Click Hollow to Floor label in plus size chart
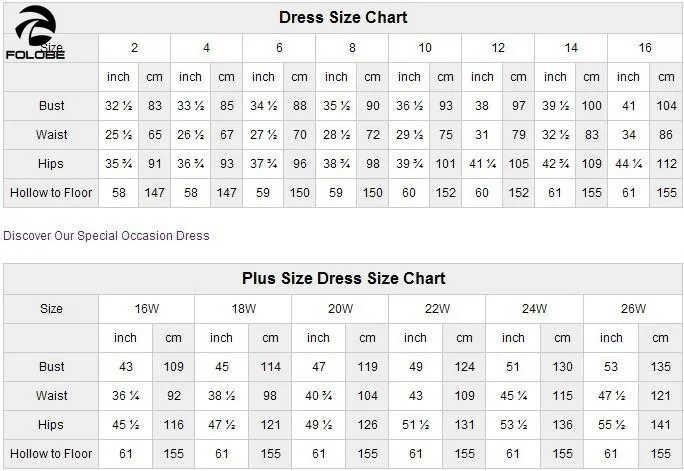 pyautogui.click(x=51, y=454)
